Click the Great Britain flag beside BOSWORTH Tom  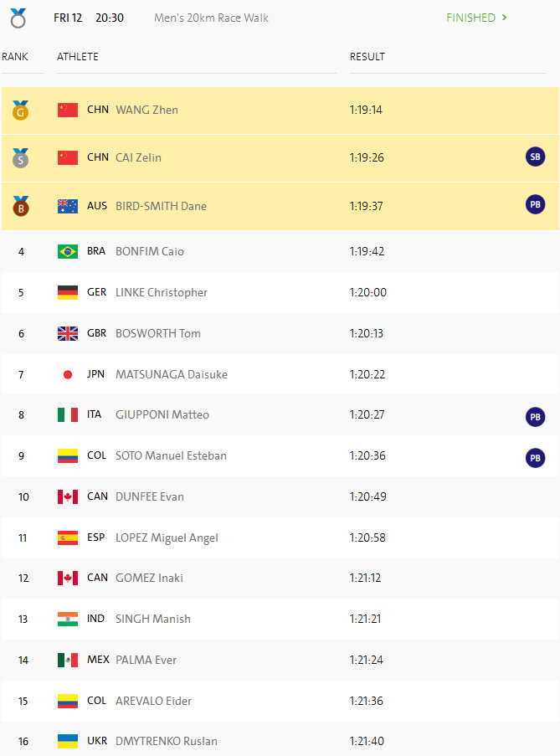tap(68, 333)
